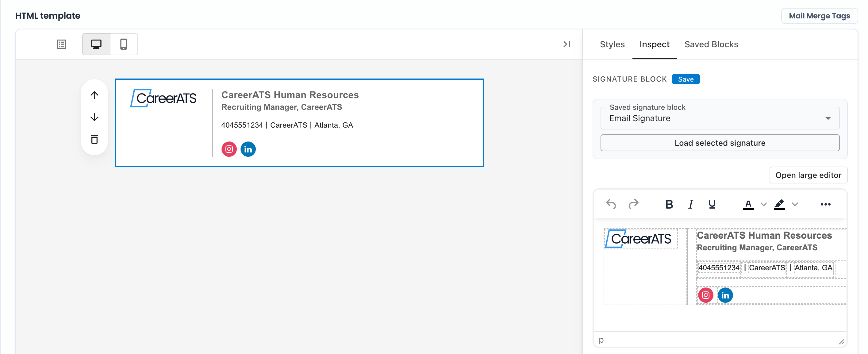
Task: Click 'Recruiting Manager, CareerATS' in preview
Action: coord(281,107)
